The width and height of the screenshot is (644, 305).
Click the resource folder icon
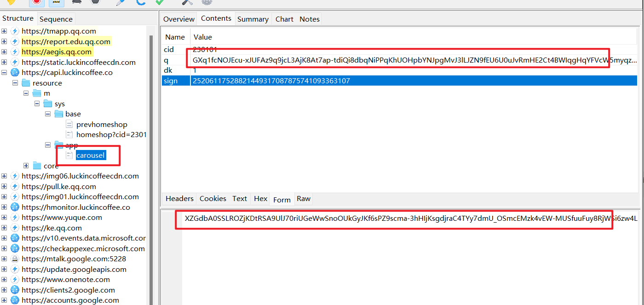(x=26, y=83)
